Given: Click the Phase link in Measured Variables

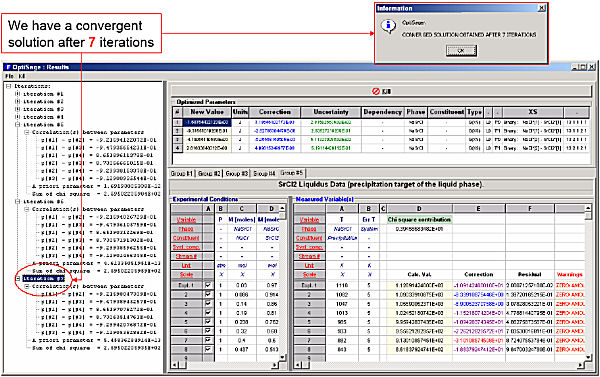Looking at the screenshot, I should 309,229.
